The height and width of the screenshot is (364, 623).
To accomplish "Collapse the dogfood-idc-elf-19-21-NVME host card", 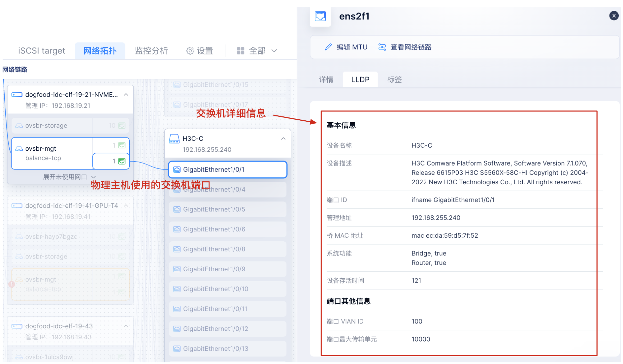I will (x=126, y=95).
